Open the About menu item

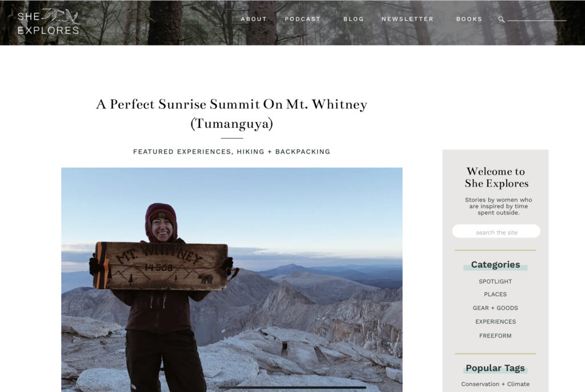click(254, 19)
